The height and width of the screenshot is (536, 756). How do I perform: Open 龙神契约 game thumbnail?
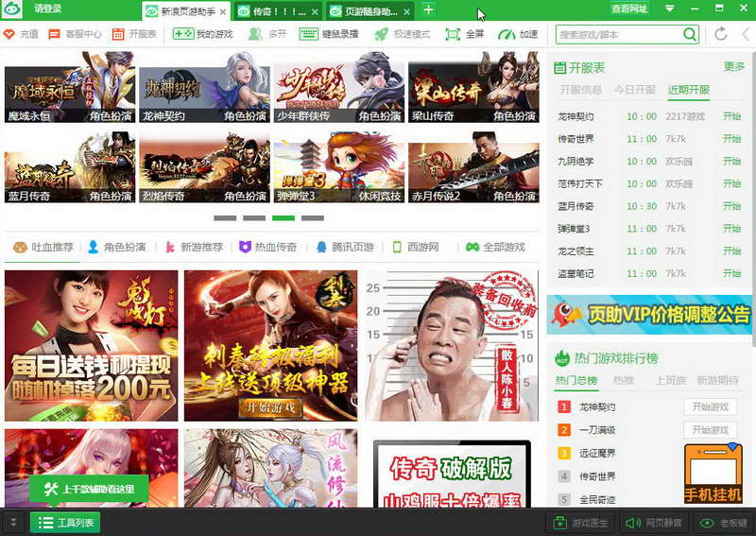(x=204, y=87)
